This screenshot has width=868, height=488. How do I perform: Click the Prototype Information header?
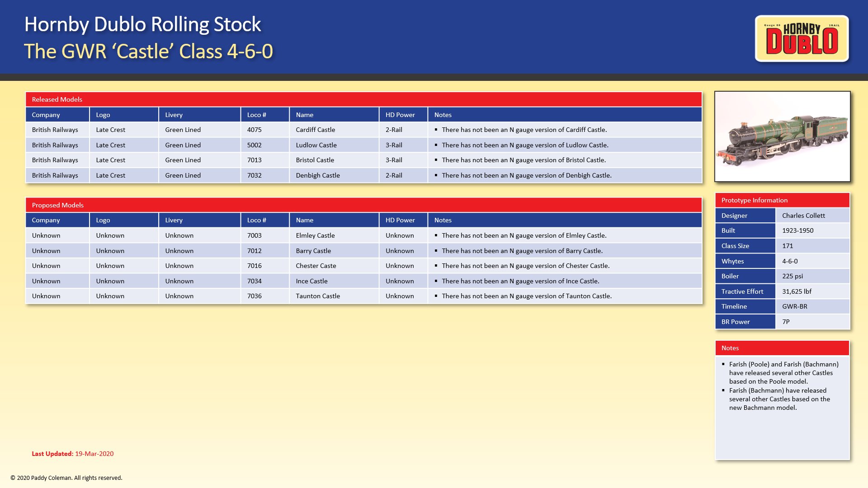click(782, 200)
